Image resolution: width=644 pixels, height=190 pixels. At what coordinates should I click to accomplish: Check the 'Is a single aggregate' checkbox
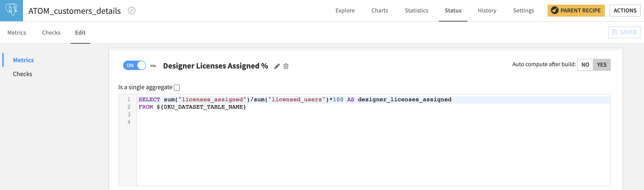point(177,87)
